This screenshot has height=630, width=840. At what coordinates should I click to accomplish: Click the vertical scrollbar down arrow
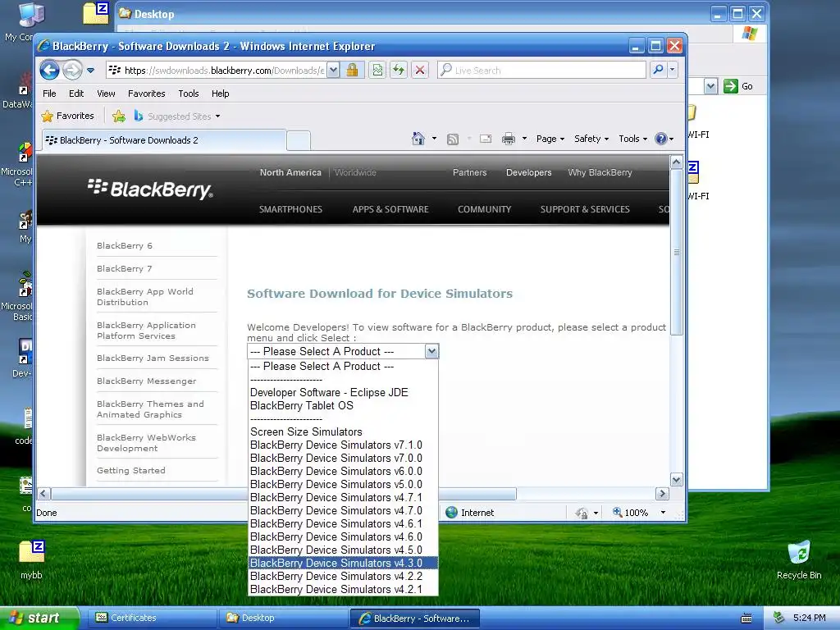click(x=676, y=479)
